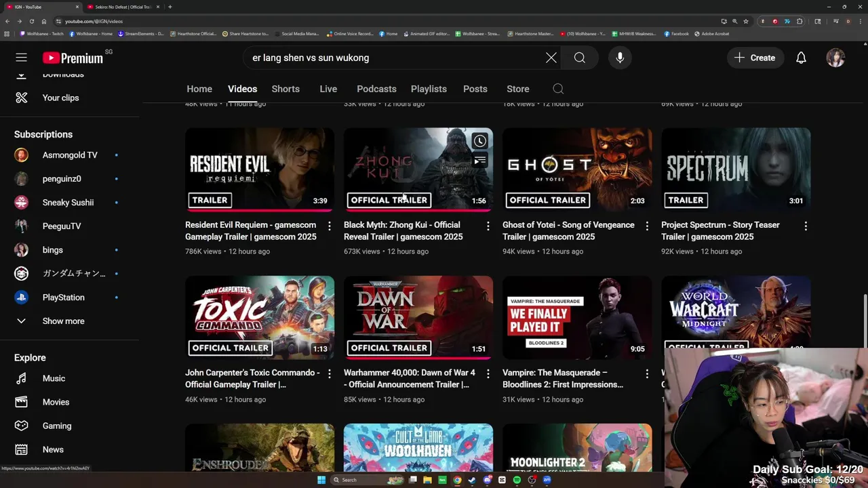Open options for Ghost of Yotei video
The image size is (868, 488).
pyautogui.click(x=647, y=226)
